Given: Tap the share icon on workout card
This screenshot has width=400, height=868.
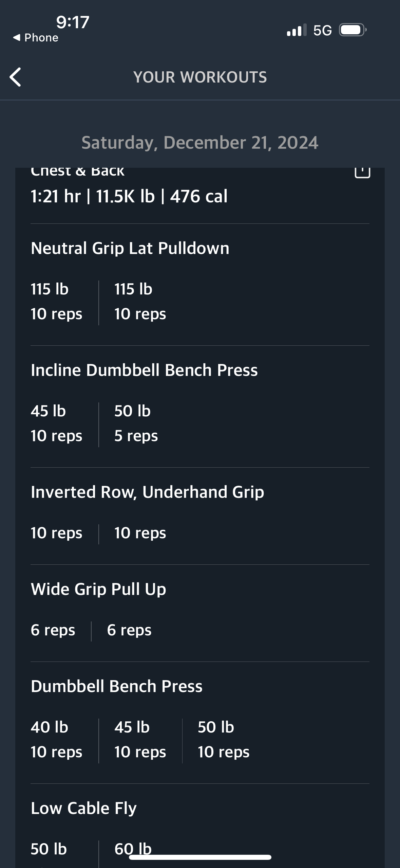Looking at the screenshot, I should click(x=362, y=172).
